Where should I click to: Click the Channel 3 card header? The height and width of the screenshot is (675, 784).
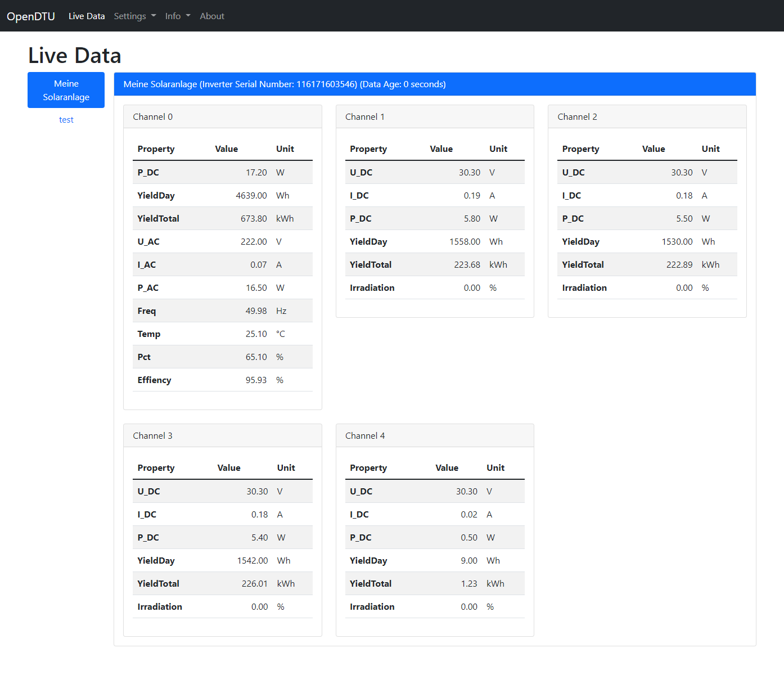[x=222, y=436]
